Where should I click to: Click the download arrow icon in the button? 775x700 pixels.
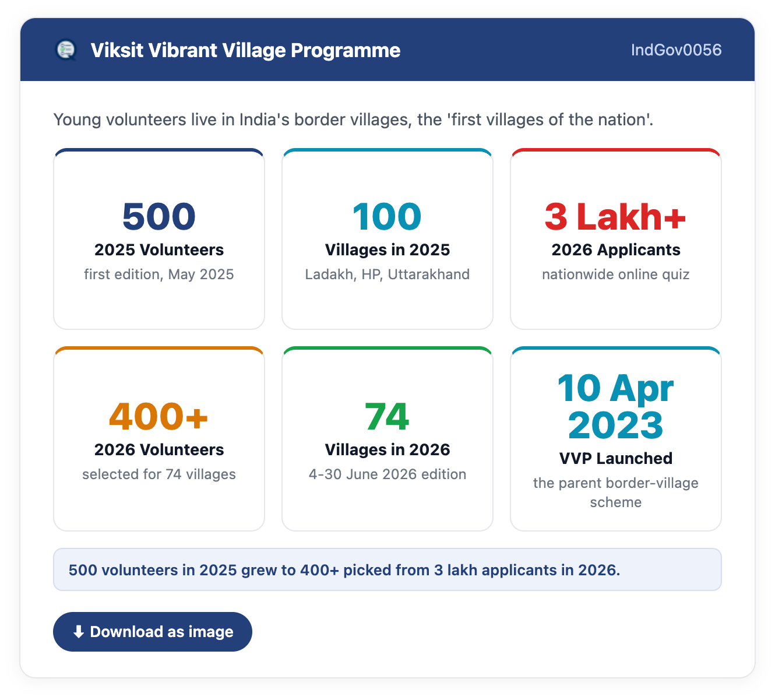tap(79, 632)
